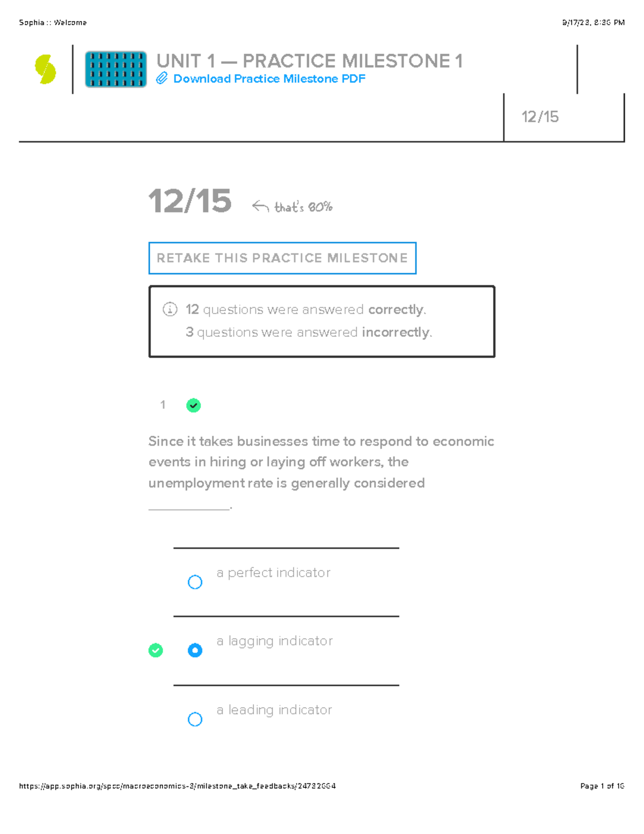Image resolution: width=644 pixels, height=834 pixels.
Task: Click the 'a leading indicator' answer text
Action: (274, 709)
